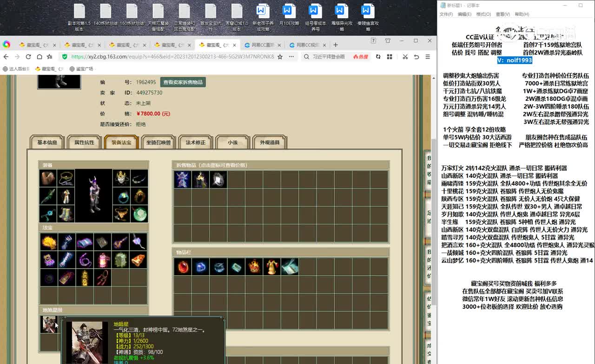Select the gold necklace equipment icon

coord(66,178)
